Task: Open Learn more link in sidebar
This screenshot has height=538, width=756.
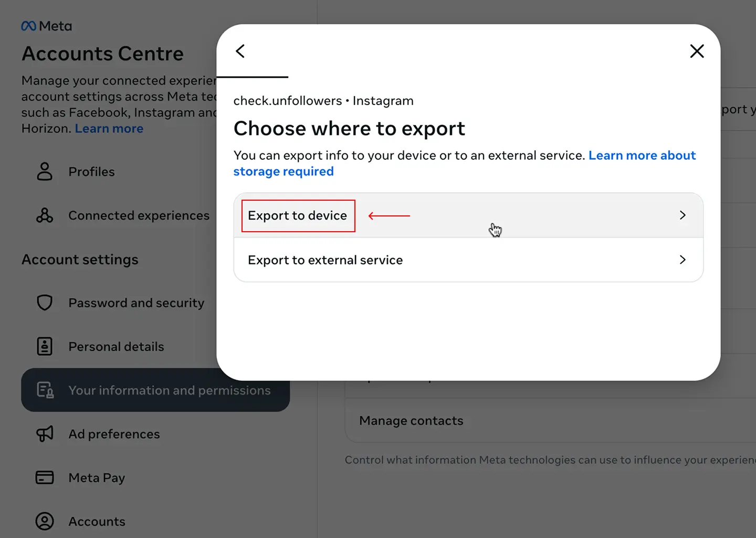Action: tap(109, 129)
